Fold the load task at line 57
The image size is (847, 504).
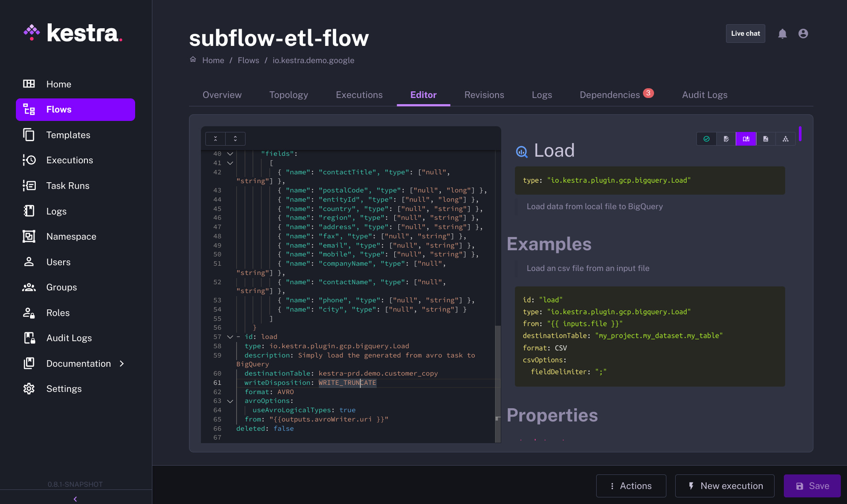[x=230, y=337]
